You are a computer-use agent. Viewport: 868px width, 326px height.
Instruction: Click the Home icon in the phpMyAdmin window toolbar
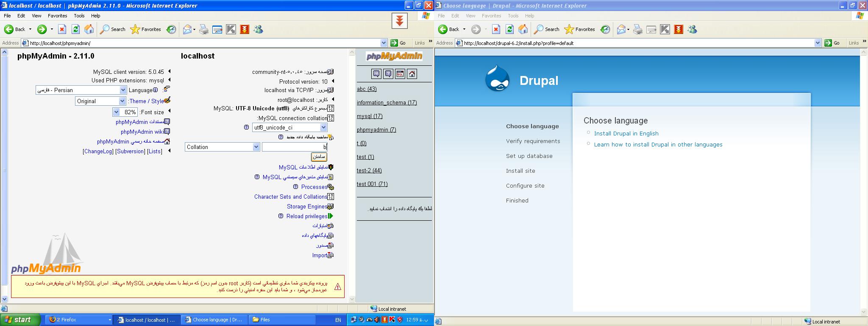pos(89,29)
